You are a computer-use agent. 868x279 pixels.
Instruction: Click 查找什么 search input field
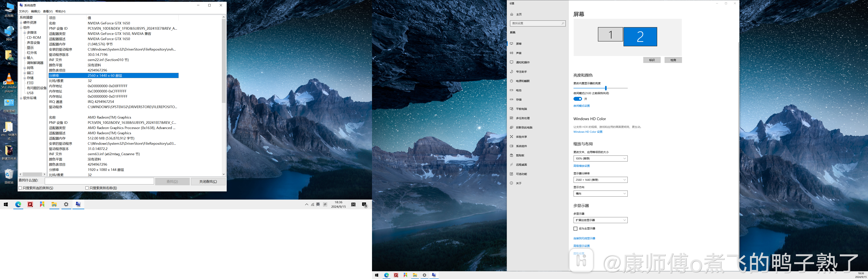tap(99, 181)
